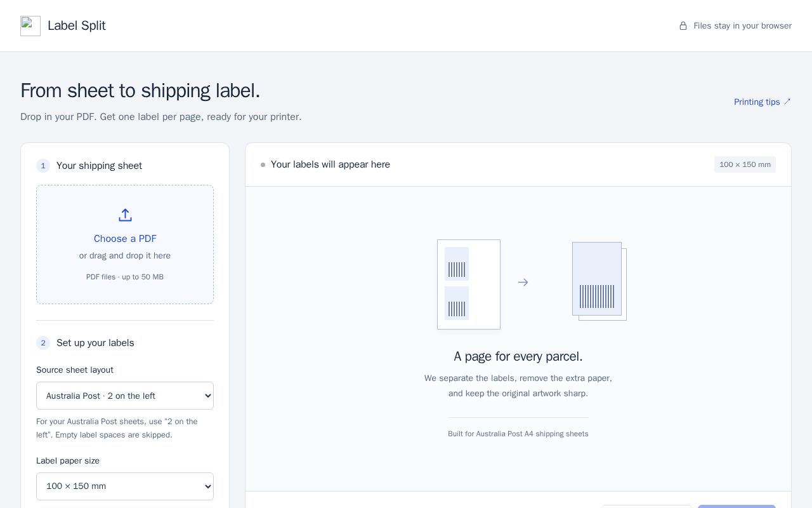Click 'A page for every parcel.' heading
The height and width of the screenshot is (508, 812).
[x=518, y=356]
